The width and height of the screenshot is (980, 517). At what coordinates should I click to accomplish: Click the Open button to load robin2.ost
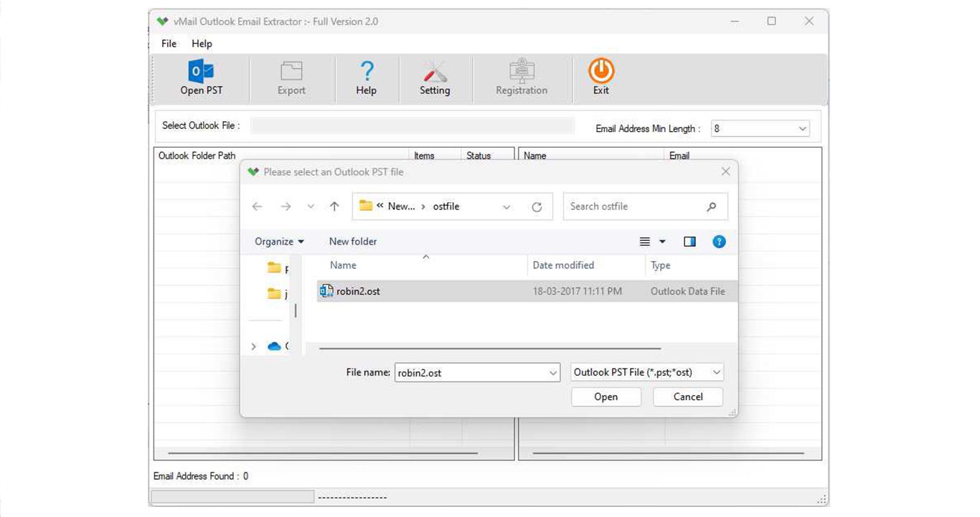[x=606, y=397]
